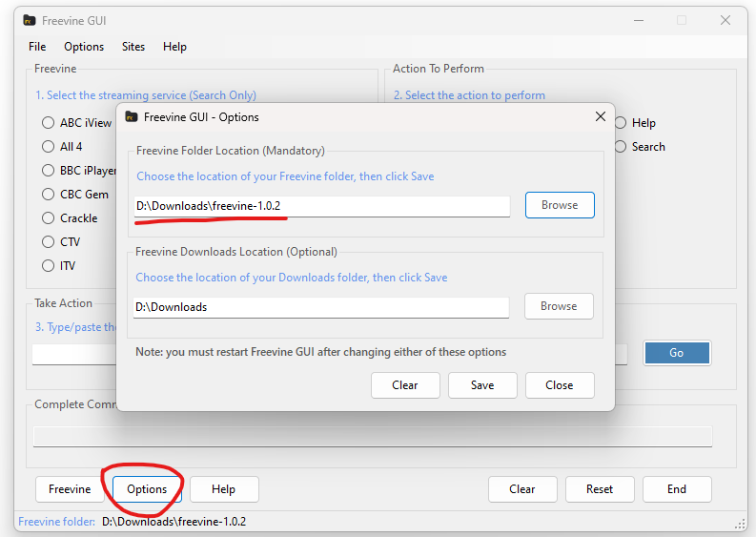Open the Sites menu
The height and width of the screenshot is (537, 756).
point(133,47)
